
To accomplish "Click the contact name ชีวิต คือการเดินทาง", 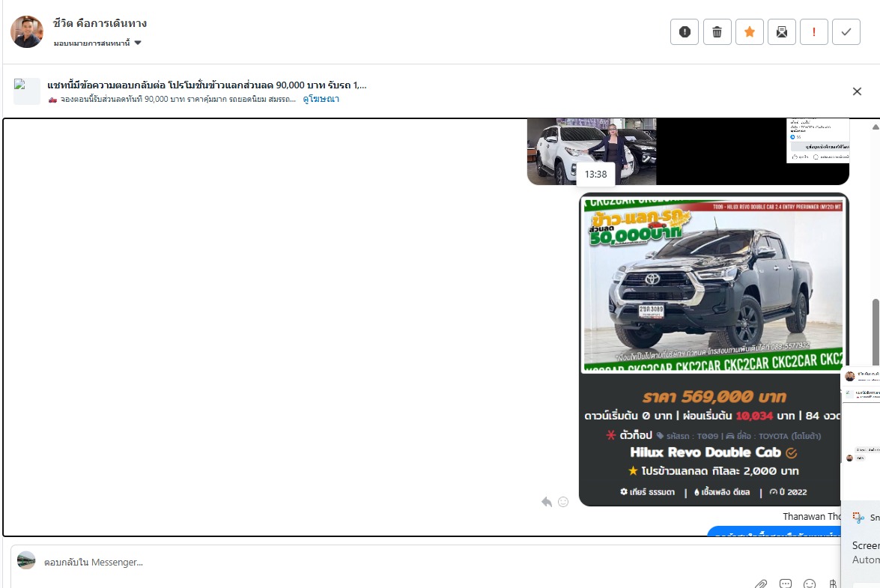I will click(x=100, y=23).
